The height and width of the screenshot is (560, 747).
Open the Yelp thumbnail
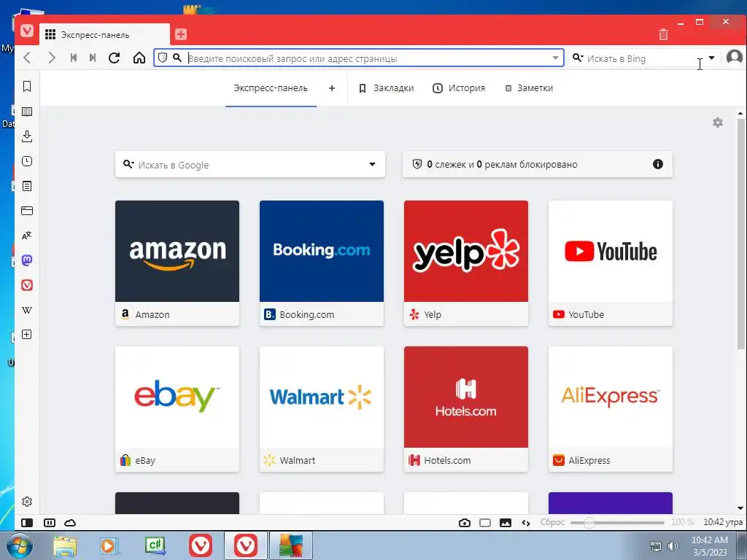click(466, 251)
